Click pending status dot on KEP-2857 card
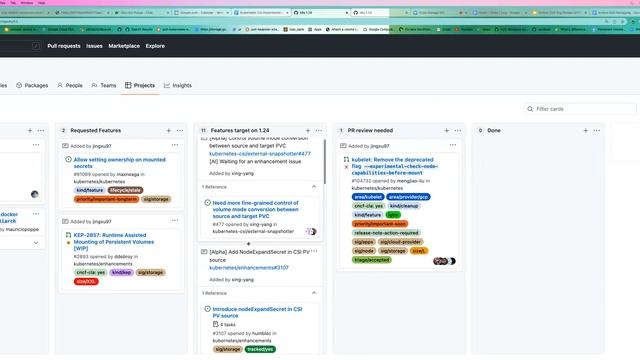 (x=68, y=242)
